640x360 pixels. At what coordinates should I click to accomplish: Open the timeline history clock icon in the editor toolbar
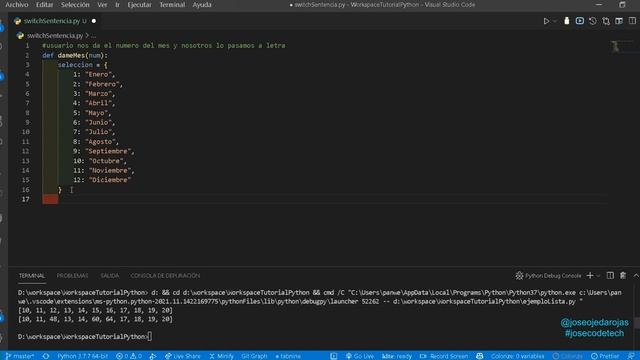(593, 21)
